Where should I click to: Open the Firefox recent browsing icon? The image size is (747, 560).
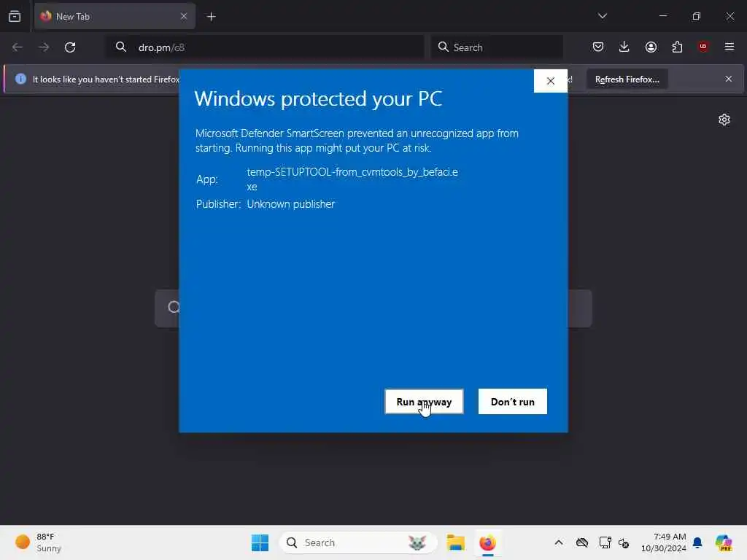click(15, 16)
